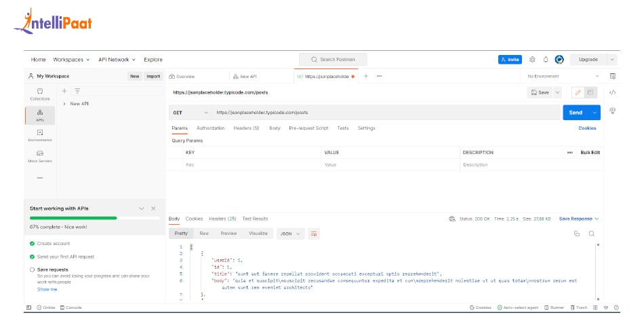Open the Save Response dropdown

pos(579,219)
